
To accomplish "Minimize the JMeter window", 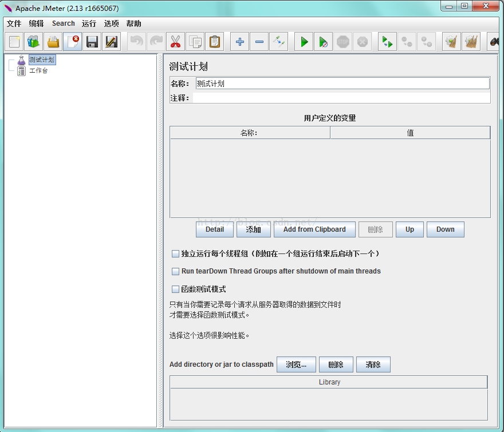I will click(x=449, y=6).
